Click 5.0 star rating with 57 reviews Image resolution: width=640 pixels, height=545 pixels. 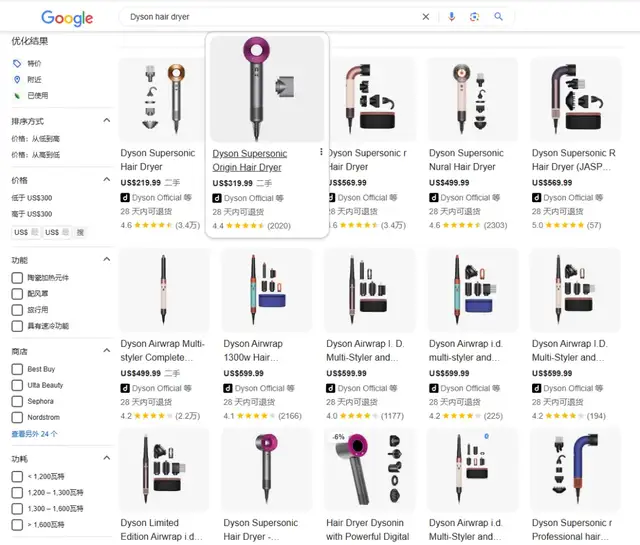coord(566,225)
